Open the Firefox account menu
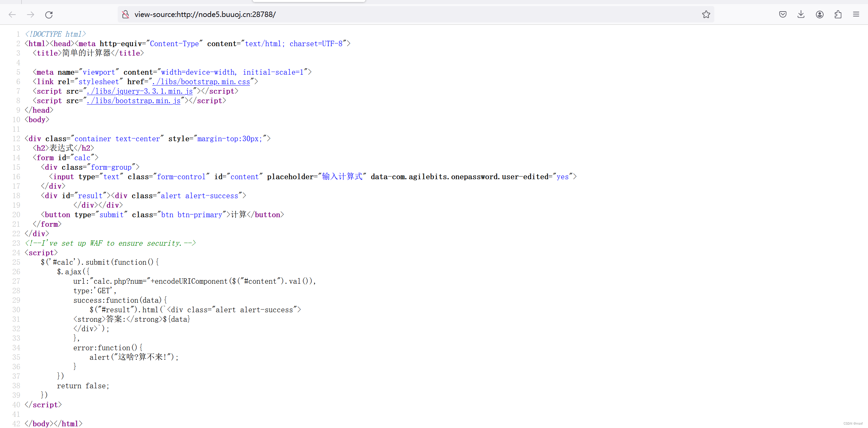The width and height of the screenshot is (868, 428). [819, 14]
